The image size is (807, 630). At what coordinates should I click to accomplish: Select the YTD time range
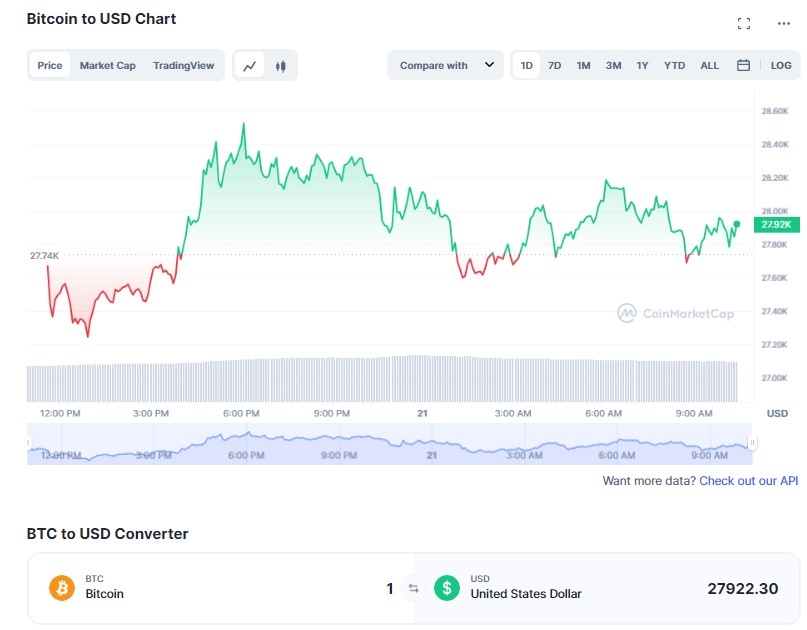[674, 65]
